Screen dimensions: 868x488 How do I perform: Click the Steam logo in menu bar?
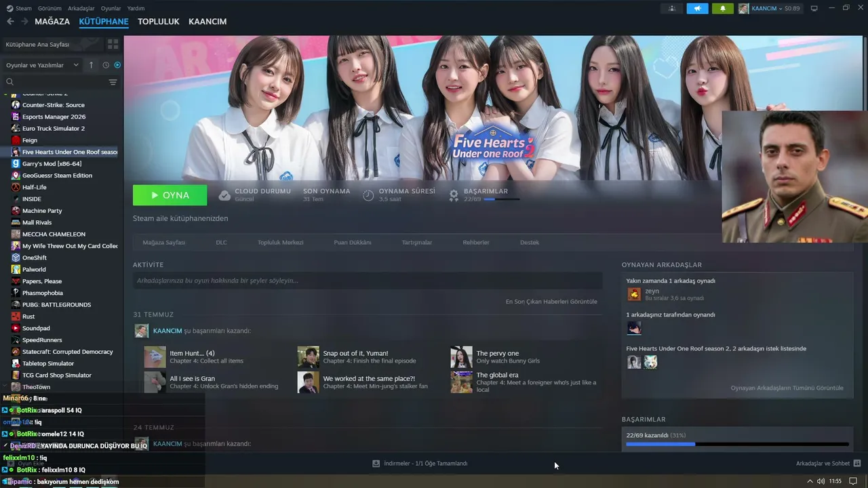coord(9,8)
